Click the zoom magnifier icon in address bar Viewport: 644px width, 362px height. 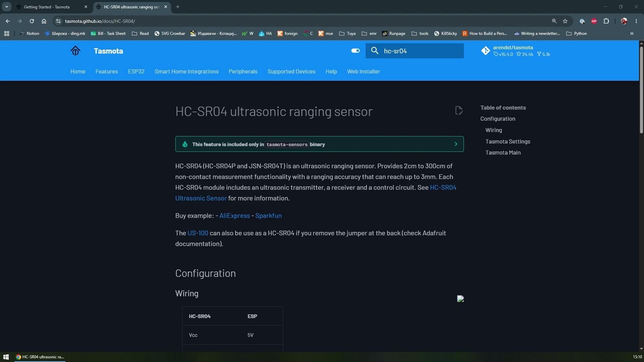pyautogui.click(x=554, y=21)
